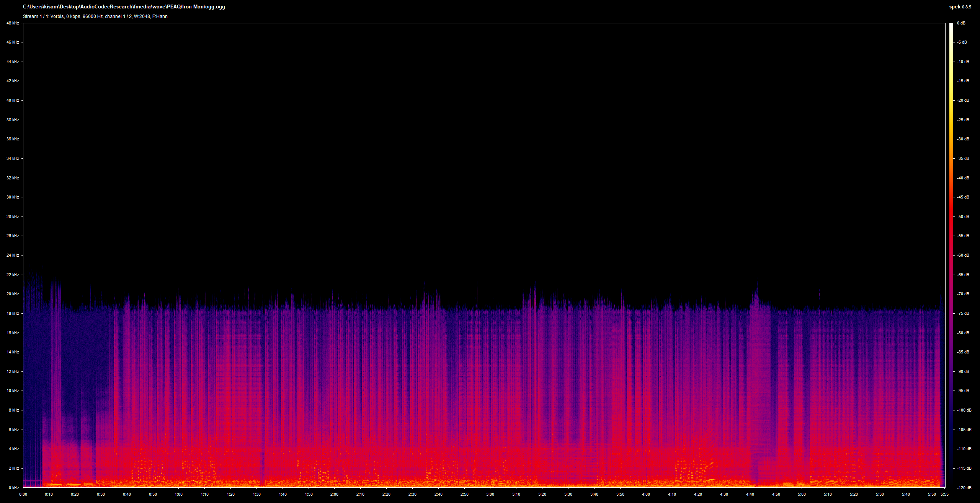980x503 pixels.
Task: Click the 2:30 time axis marker
Action: pyautogui.click(x=412, y=494)
